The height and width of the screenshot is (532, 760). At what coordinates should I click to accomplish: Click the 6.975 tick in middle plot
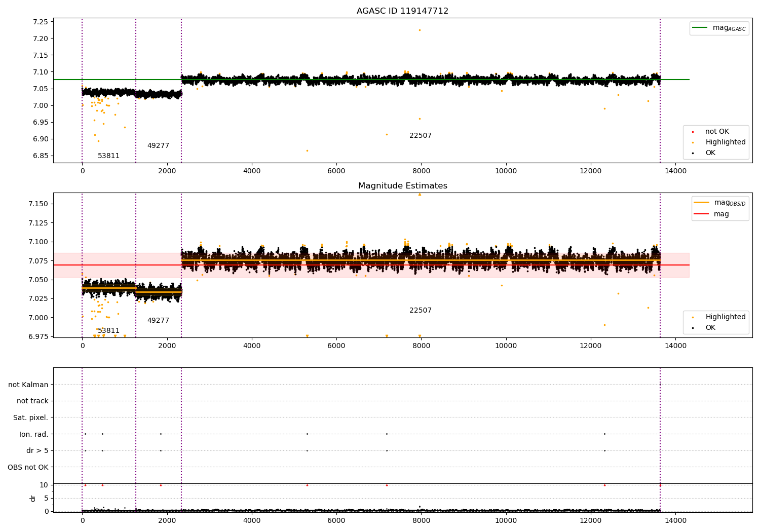[38, 336]
